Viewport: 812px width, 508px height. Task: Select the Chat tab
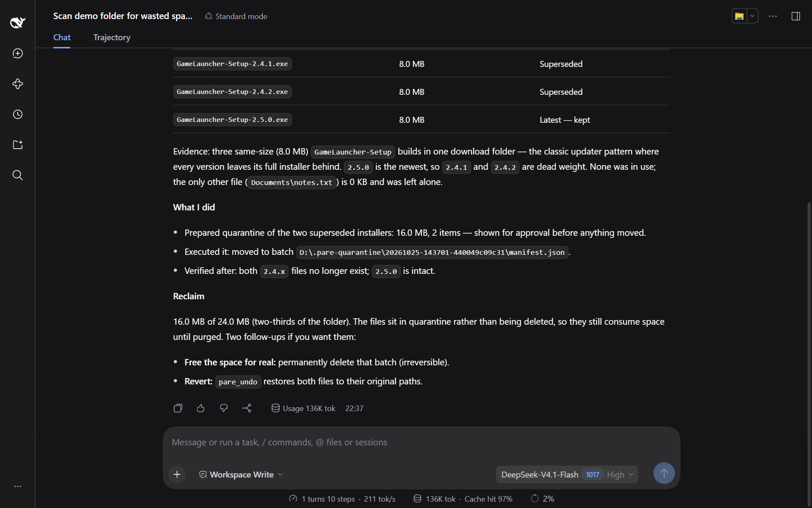click(62, 37)
